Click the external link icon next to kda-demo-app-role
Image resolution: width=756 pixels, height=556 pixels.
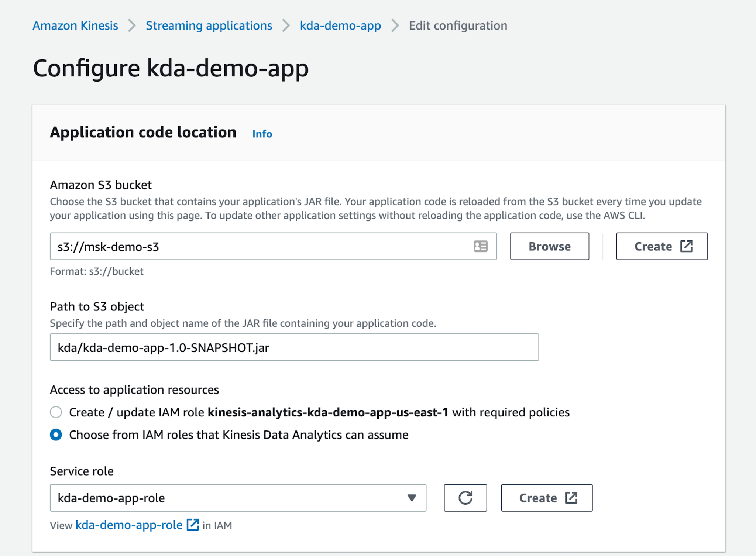click(x=193, y=525)
